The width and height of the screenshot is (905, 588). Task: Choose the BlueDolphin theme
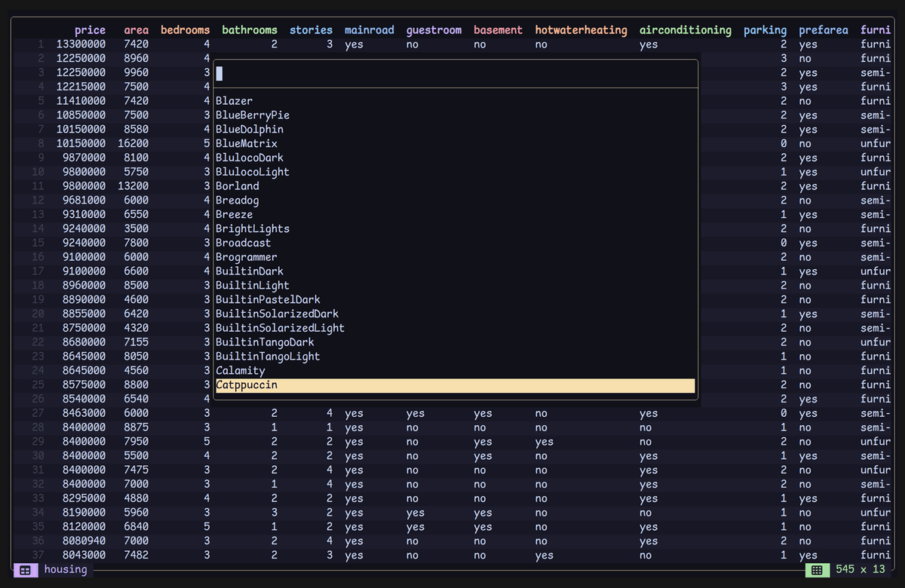pos(456,130)
